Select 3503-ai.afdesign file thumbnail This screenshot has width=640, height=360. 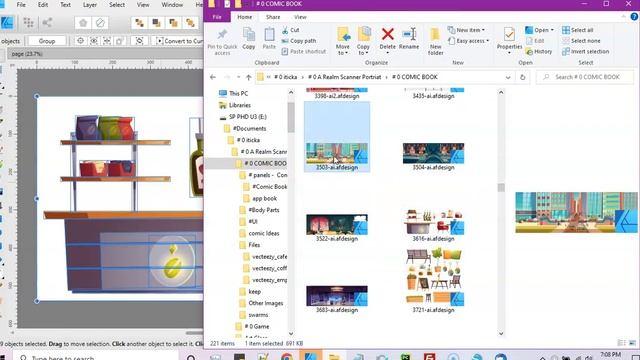tap(337, 153)
